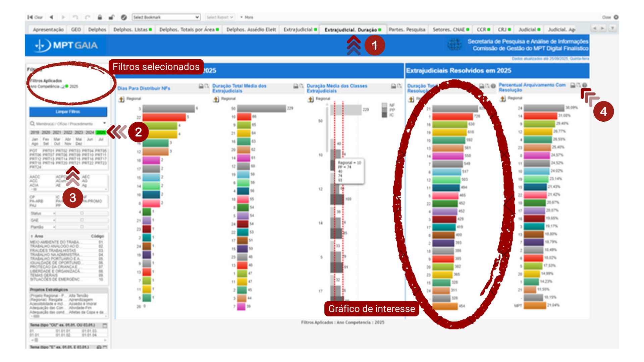Go back with the left arrow icon

coord(51,17)
